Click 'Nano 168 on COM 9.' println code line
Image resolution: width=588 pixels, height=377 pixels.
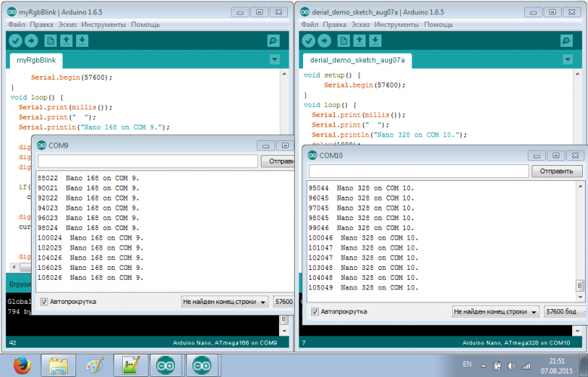tap(94, 127)
